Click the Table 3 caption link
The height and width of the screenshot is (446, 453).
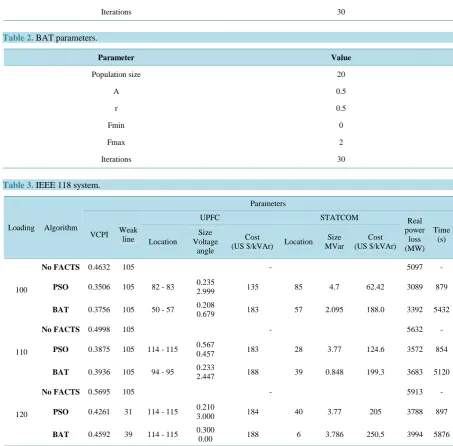[18, 185]
